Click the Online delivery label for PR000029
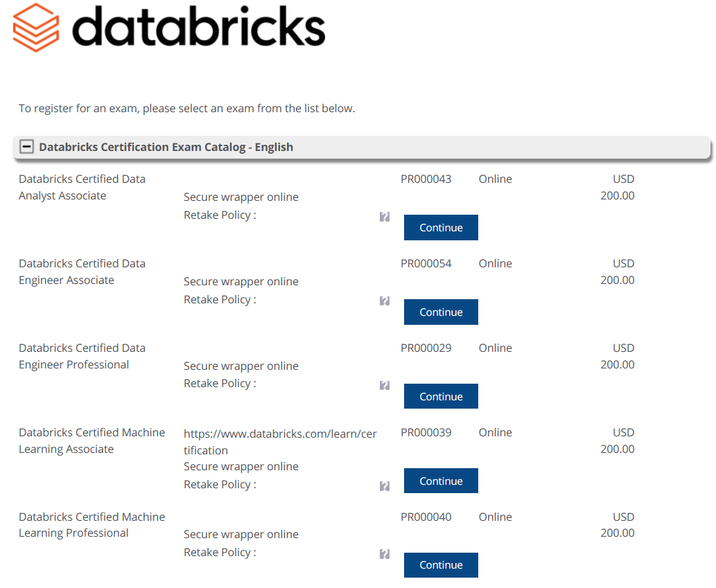 pos(495,348)
